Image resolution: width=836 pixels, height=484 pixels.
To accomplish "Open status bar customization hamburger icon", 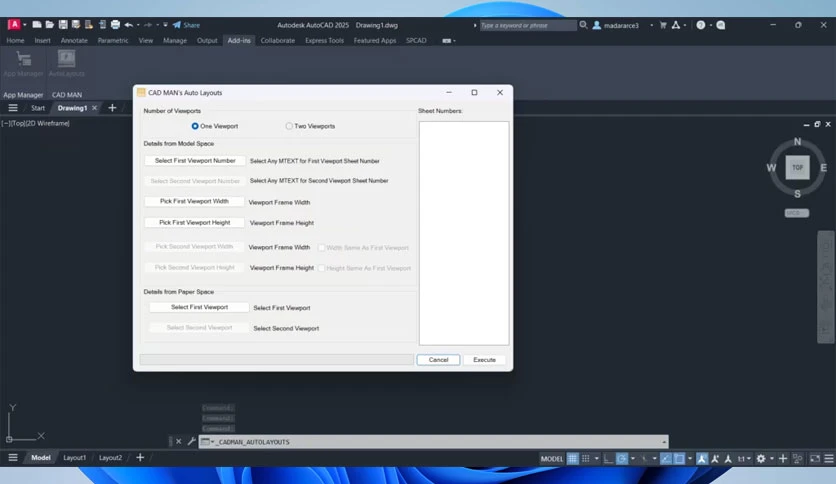I will click(x=829, y=458).
